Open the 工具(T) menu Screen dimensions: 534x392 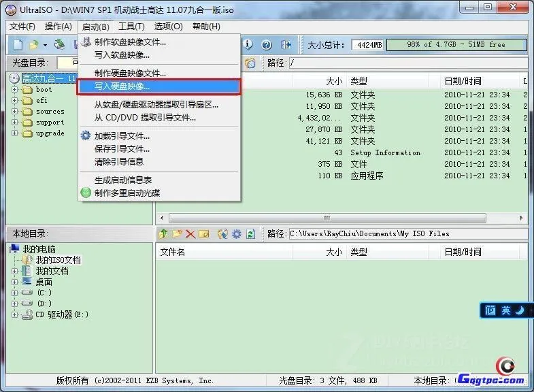tap(131, 27)
